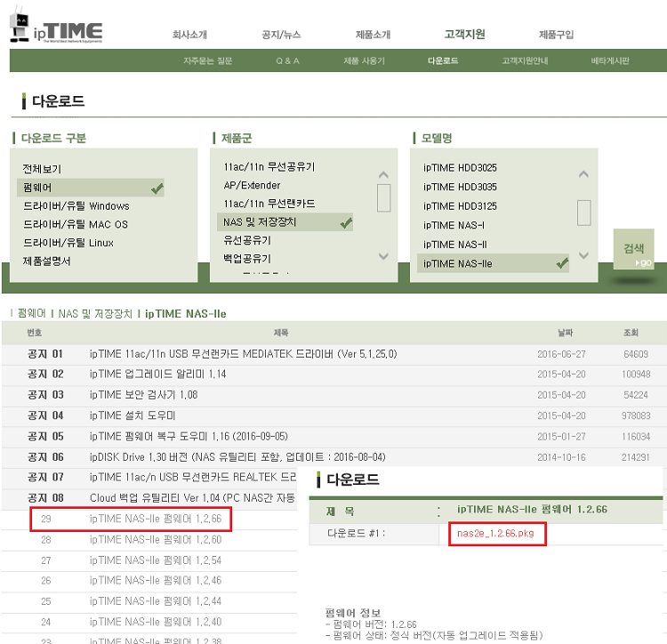Viewport: 667px width, 644px height.
Task: Select model ipTIME HDD3035
Action: (x=460, y=187)
